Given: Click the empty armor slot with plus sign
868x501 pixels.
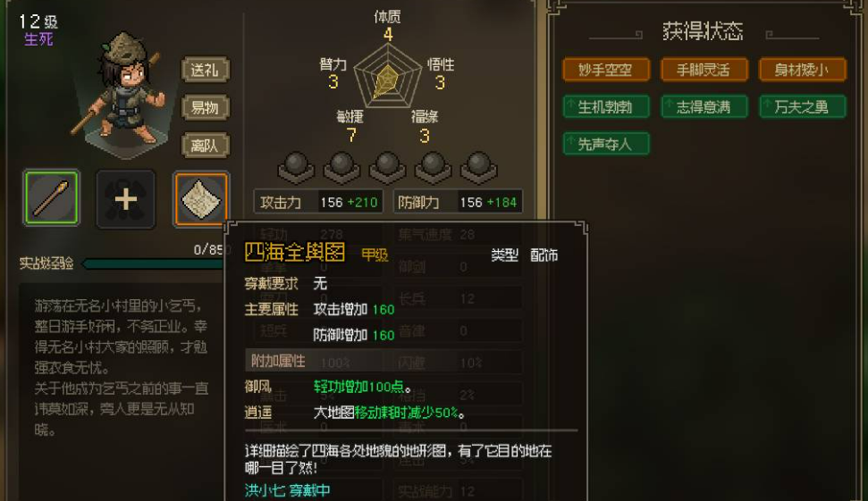Looking at the screenshot, I should [x=126, y=199].
